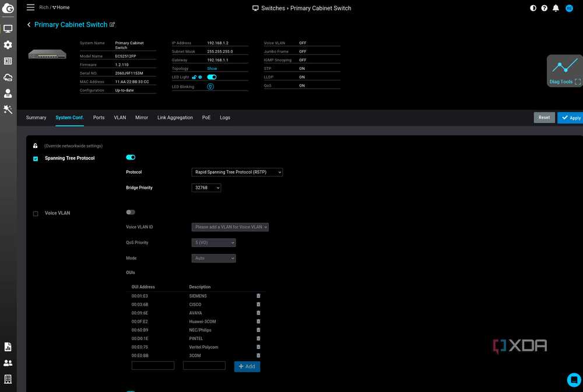Open the hamburger navigation menu
The width and height of the screenshot is (583, 392).
(x=30, y=8)
